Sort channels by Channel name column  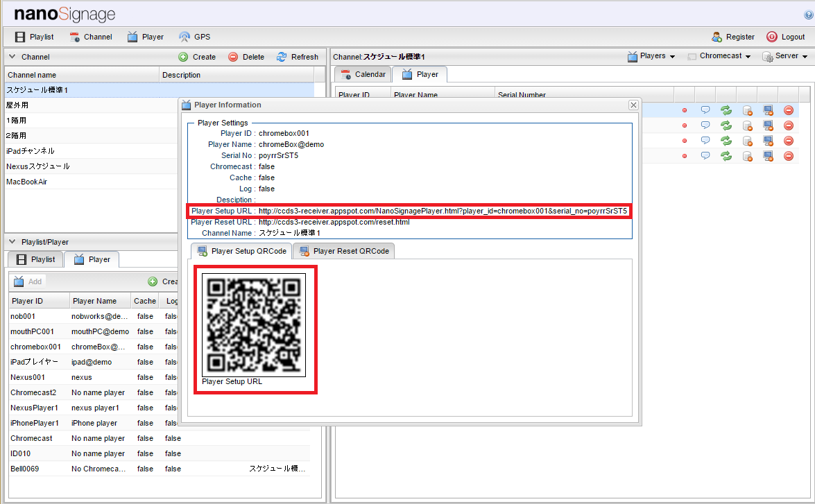(82, 75)
